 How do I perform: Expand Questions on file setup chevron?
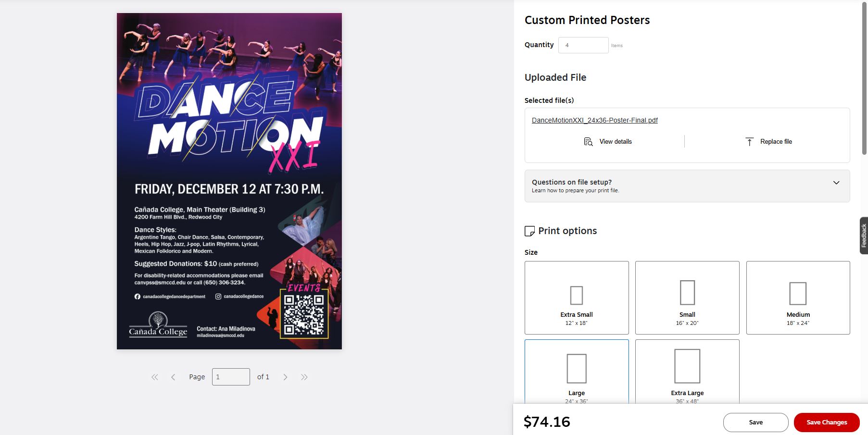(x=836, y=183)
